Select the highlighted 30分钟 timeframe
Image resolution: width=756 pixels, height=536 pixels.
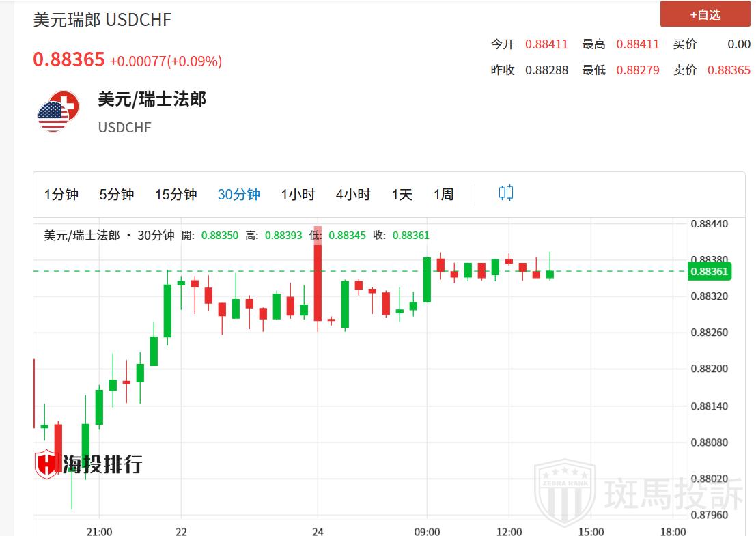[x=238, y=195]
